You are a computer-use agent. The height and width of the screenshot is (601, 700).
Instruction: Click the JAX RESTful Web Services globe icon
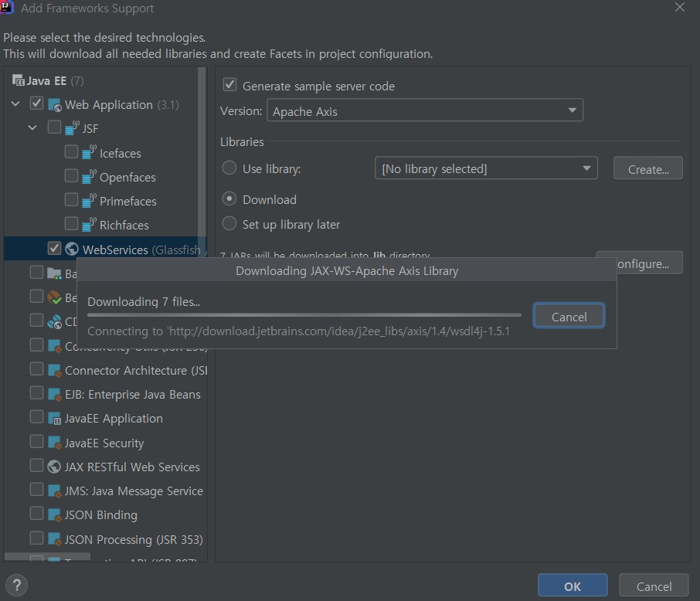(54, 467)
